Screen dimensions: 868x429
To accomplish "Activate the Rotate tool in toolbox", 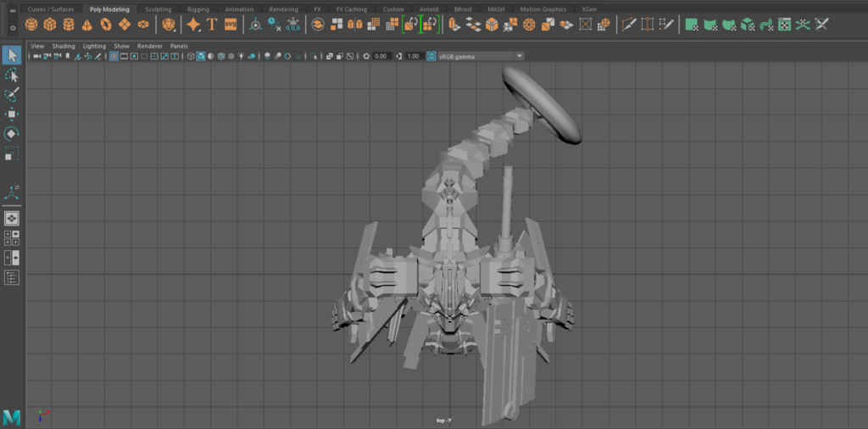I will coord(12,134).
